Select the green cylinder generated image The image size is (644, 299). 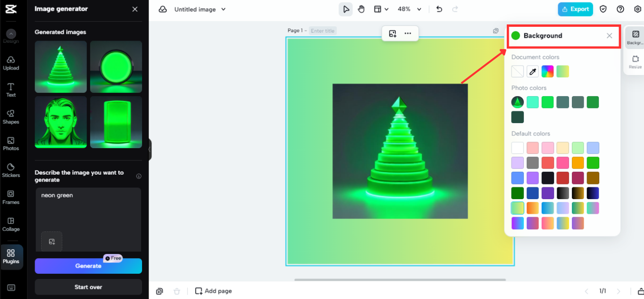[x=116, y=122]
